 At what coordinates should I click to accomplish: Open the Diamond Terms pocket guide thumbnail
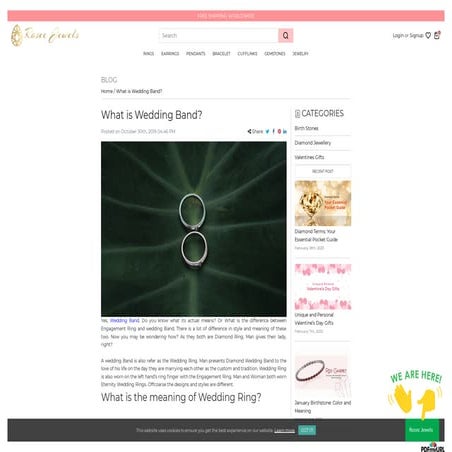tap(323, 203)
